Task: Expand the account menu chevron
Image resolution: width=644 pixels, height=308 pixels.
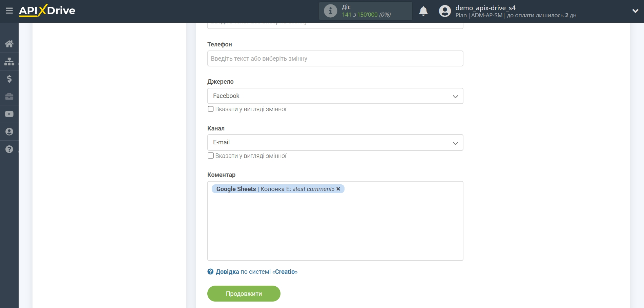Action: click(x=635, y=11)
